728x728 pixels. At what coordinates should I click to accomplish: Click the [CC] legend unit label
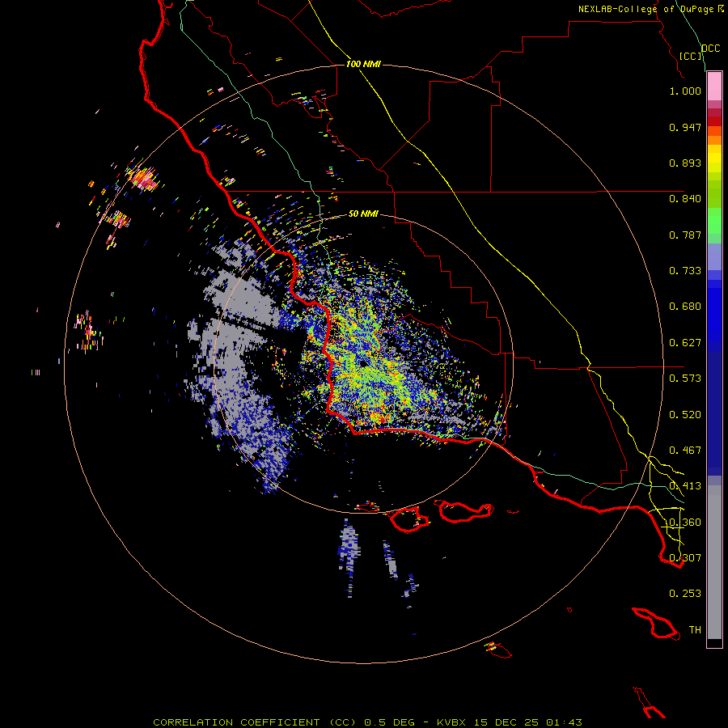coord(691,56)
